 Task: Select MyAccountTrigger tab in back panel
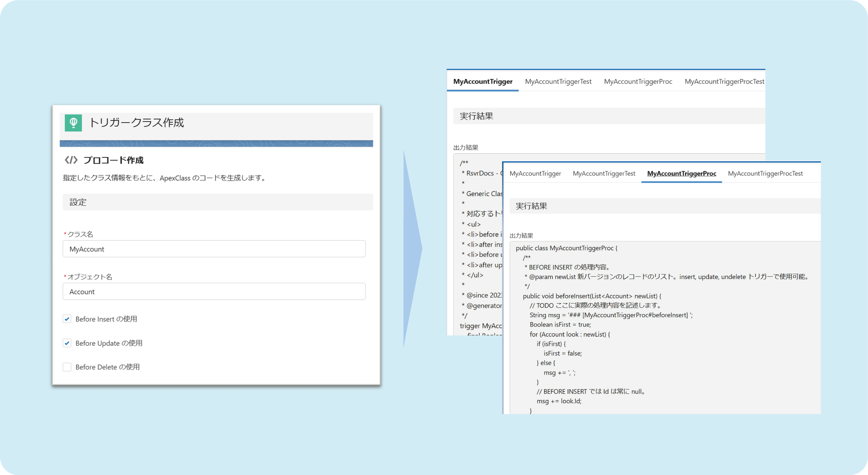point(483,81)
